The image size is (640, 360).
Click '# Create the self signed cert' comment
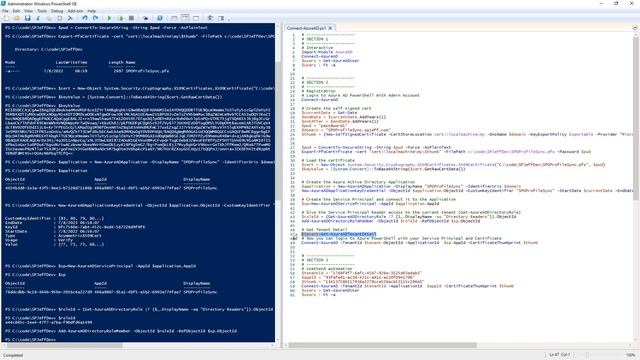[336, 109]
